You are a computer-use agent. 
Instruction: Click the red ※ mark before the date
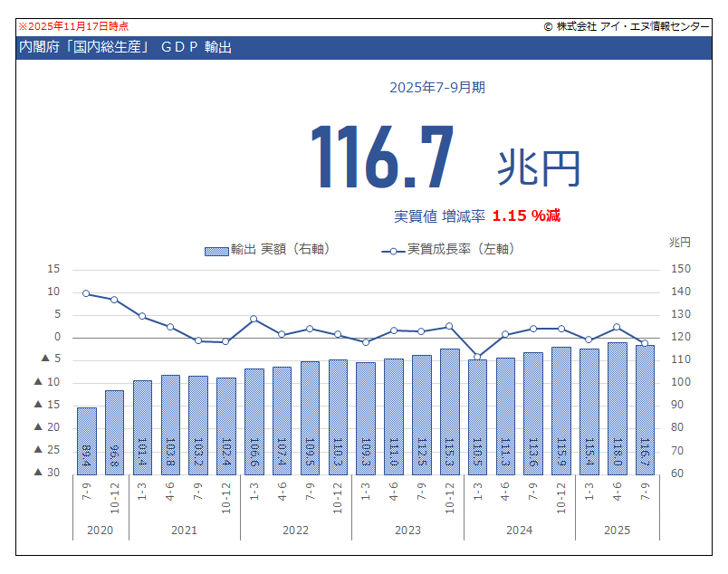(23, 27)
